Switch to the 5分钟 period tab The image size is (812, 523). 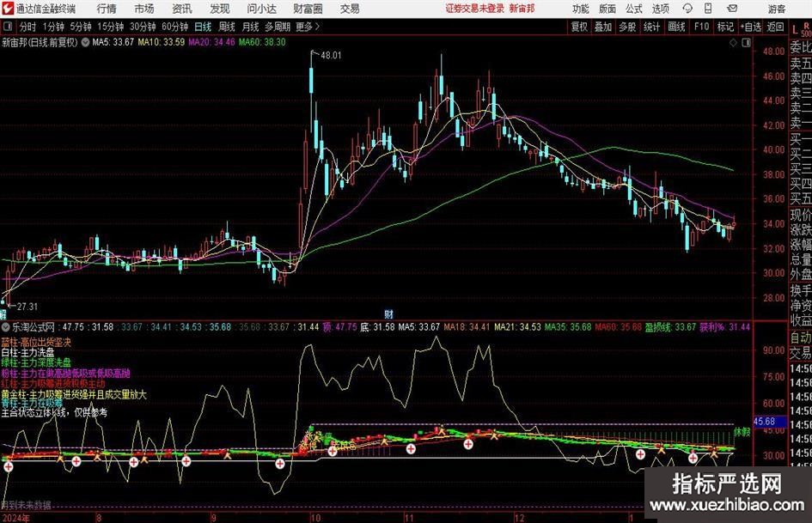80,27
